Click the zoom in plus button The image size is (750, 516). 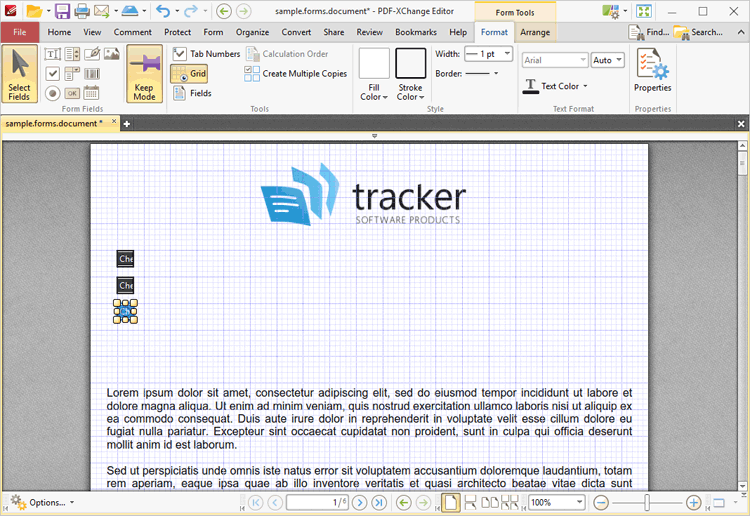[x=694, y=502]
